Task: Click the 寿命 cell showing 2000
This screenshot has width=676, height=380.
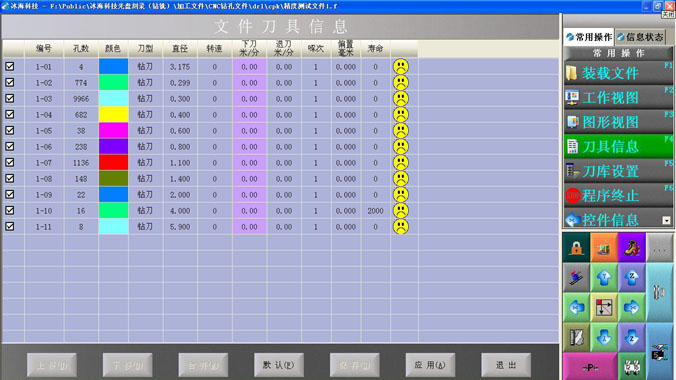Action: click(x=376, y=210)
